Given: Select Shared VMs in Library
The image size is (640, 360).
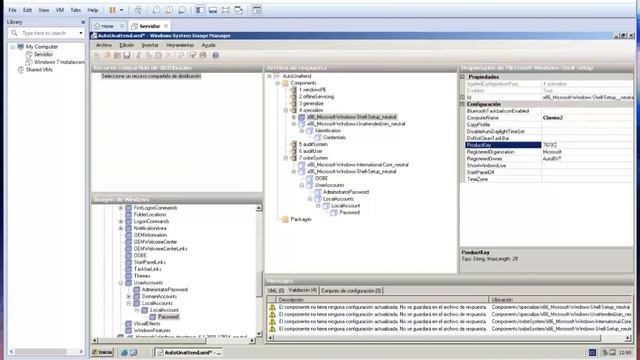Looking at the screenshot, I should (x=39, y=70).
